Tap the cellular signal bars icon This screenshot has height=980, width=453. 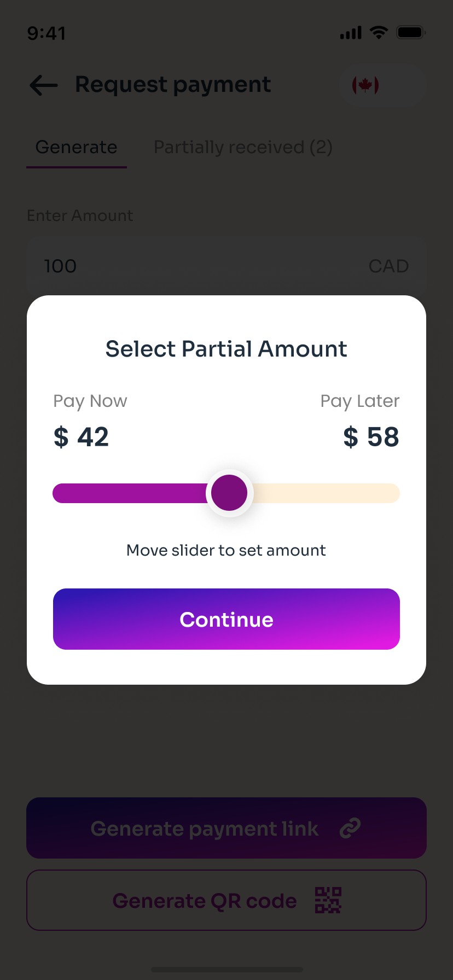click(x=351, y=33)
